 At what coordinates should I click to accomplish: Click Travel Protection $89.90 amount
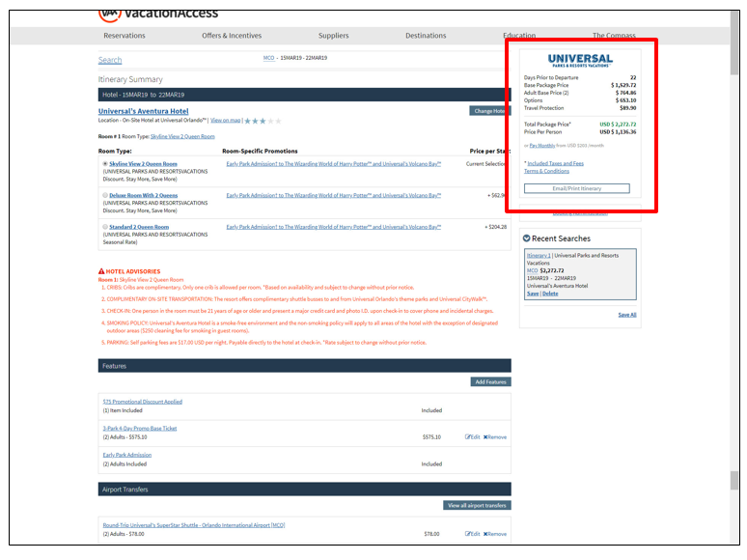[x=628, y=108]
